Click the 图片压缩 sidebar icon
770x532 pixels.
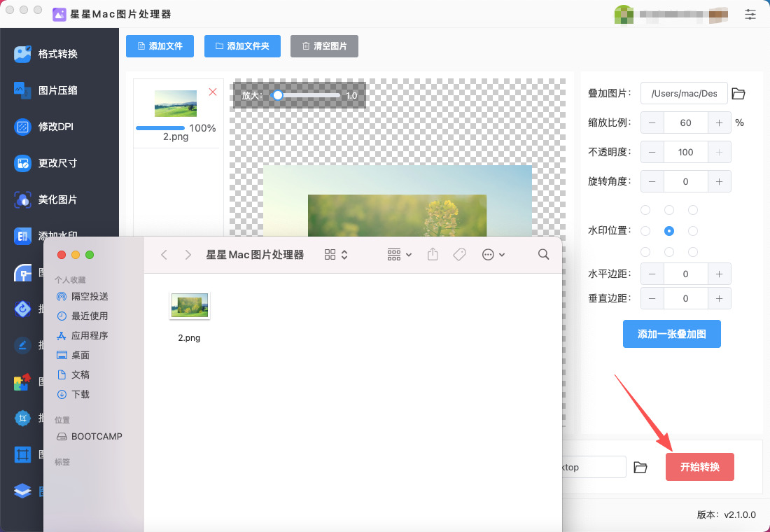[x=22, y=90]
